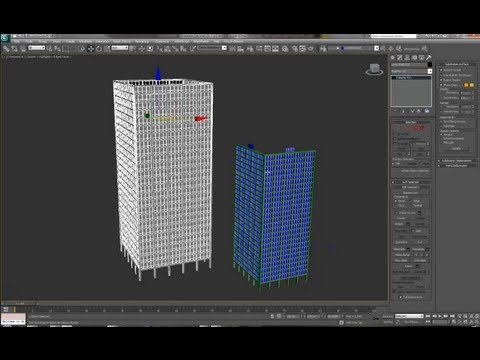Click the first Show Cage color swatch

coord(466,85)
